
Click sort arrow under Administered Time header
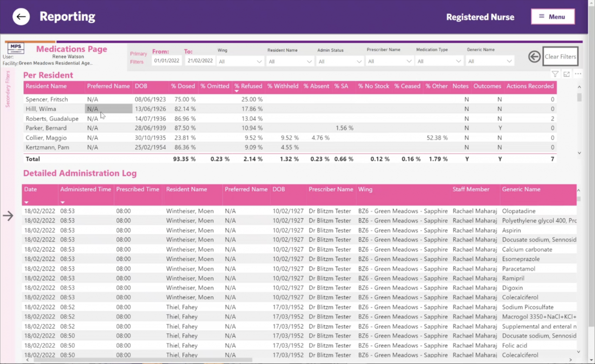(x=62, y=202)
